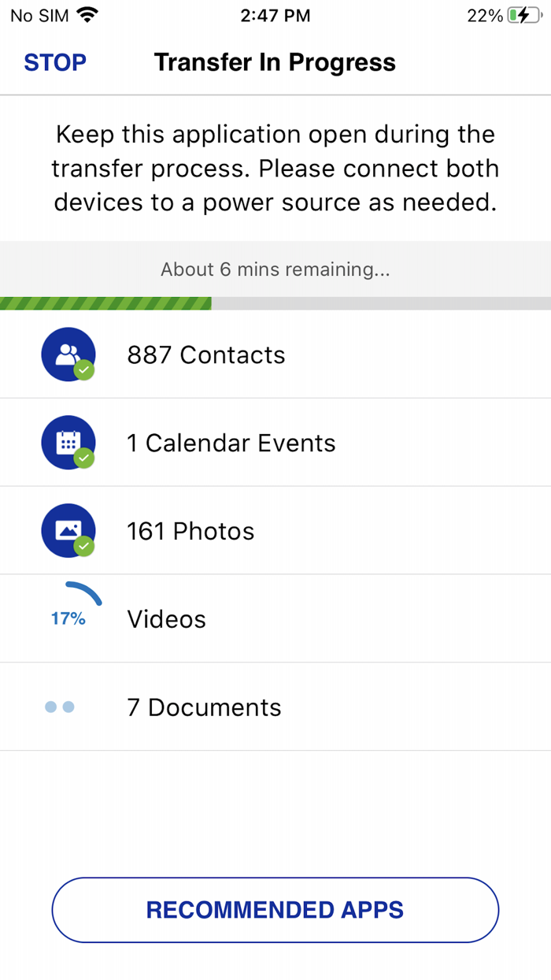Select the 161 Photos row

tap(190, 532)
